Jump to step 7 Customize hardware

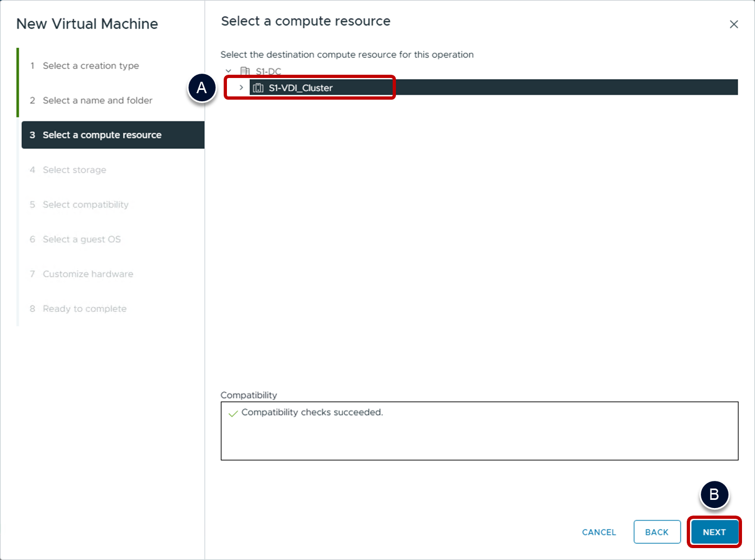click(x=88, y=274)
